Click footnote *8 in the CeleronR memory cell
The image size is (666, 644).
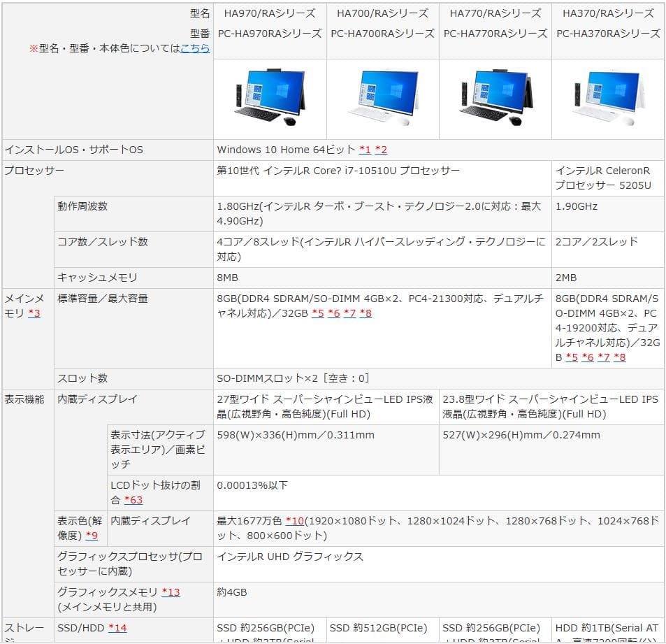coord(620,358)
